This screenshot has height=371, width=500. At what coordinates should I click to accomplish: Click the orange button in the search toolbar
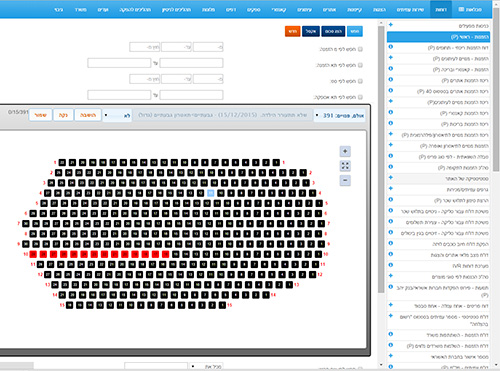(292, 31)
